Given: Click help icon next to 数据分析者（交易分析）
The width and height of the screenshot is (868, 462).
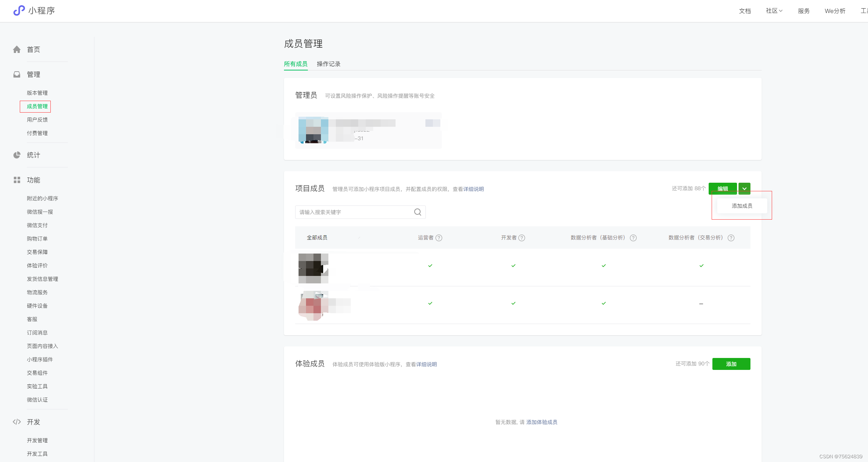Looking at the screenshot, I should (x=731, y=238).
